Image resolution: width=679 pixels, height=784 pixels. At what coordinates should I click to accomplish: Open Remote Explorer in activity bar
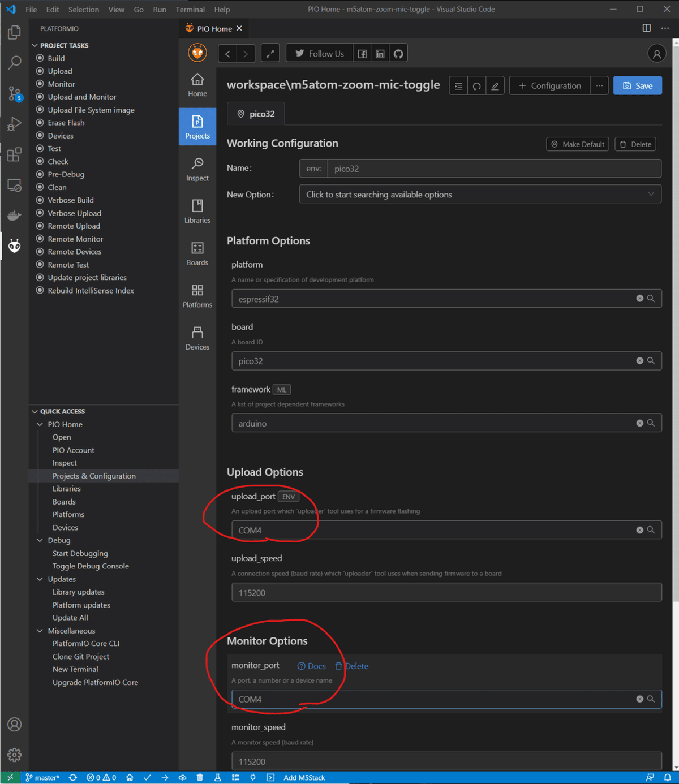[x=14, y=185]
